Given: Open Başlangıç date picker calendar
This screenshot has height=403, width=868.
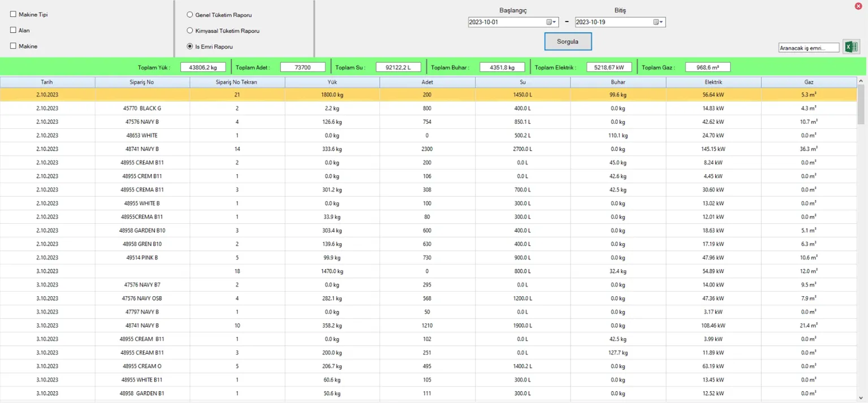Looking at the screenshot, I should click(551, 22).
